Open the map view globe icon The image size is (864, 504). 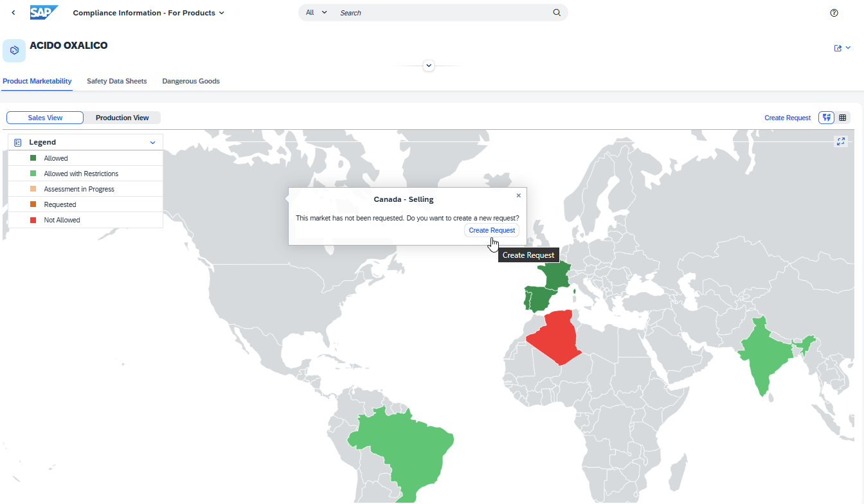pyautogui.click(x=826, y=118)
